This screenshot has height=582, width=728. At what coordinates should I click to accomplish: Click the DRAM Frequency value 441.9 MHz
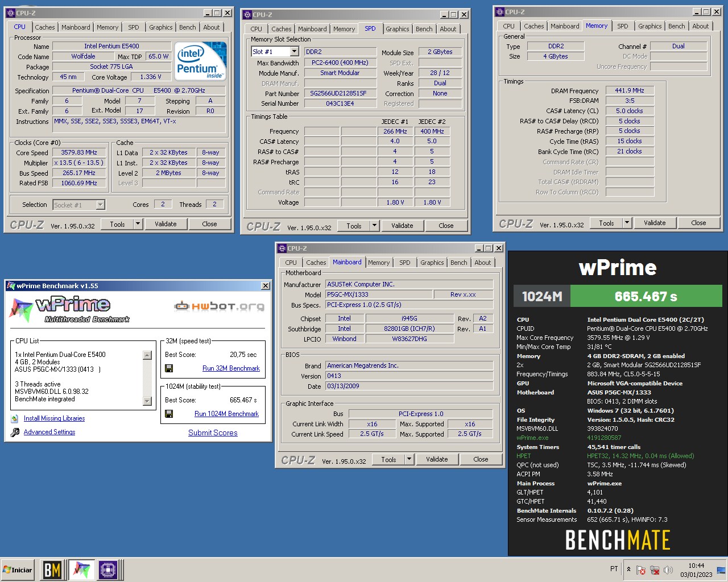pos(630,90)
